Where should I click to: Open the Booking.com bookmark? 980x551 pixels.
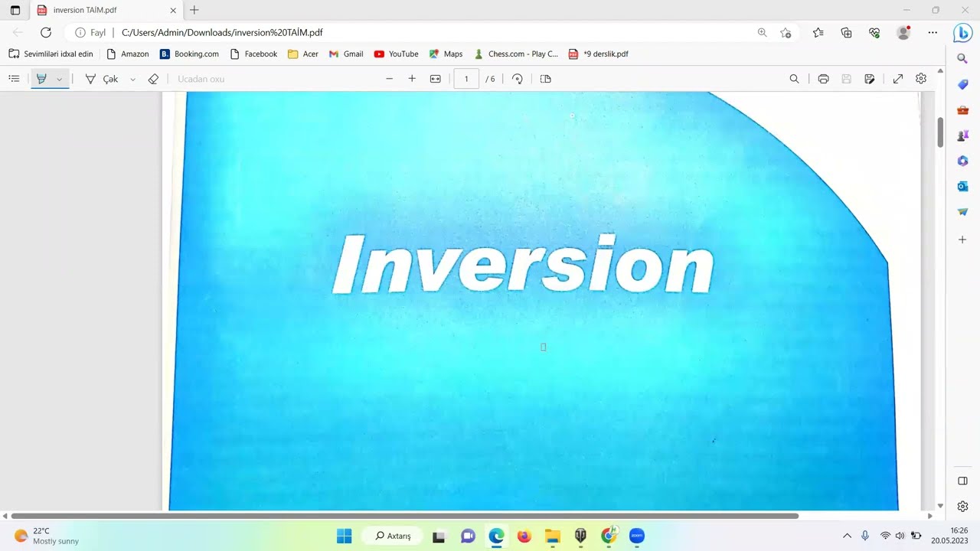click(189, 54)
